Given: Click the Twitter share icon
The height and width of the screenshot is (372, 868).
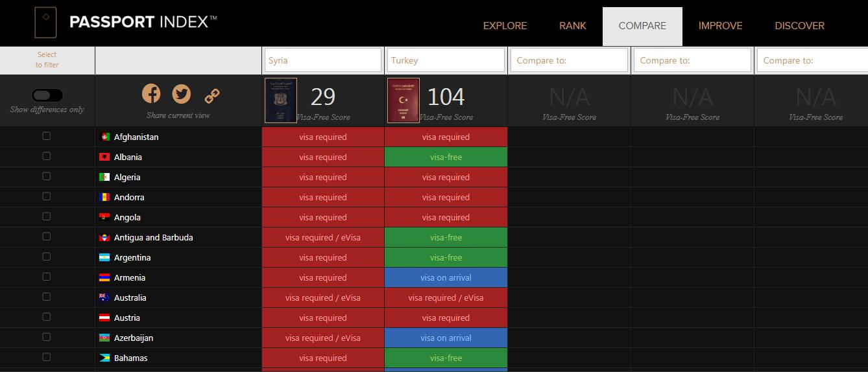Looking at the screenshot, I should click(x=181, y=94).
